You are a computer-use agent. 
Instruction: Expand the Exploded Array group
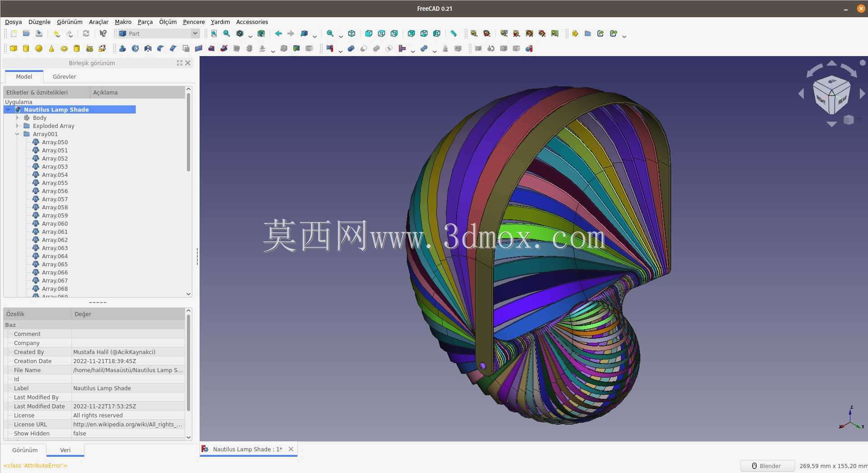(x=17, y=126)
